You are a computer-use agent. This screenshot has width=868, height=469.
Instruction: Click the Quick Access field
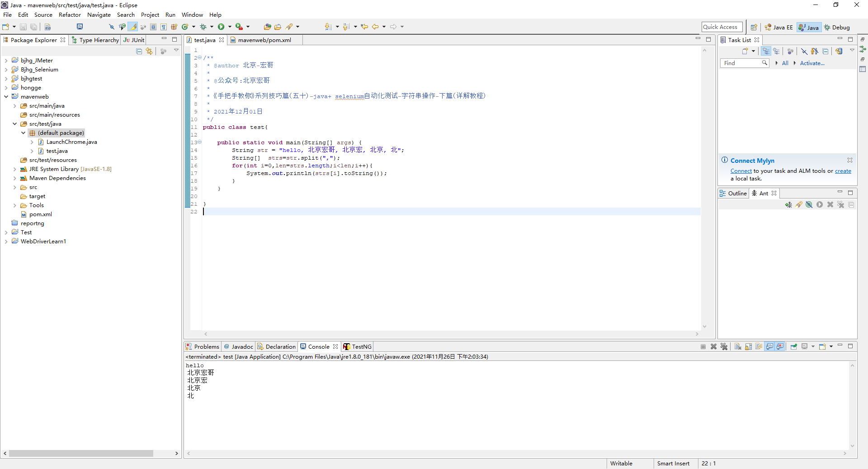722,27
